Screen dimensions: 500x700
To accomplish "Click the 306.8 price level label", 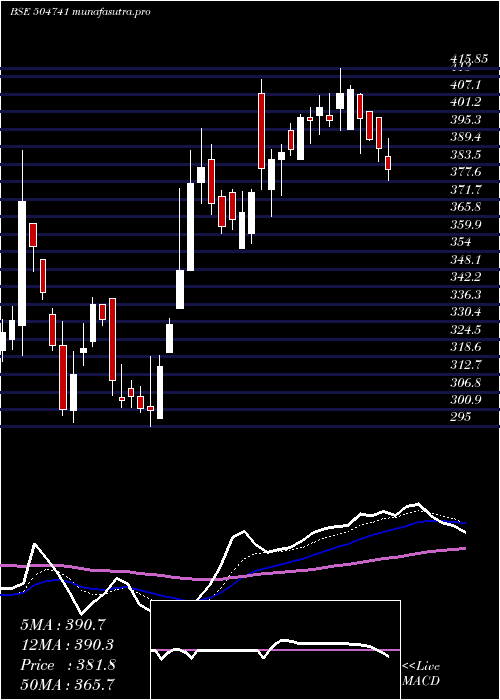I will coord(465,383).
